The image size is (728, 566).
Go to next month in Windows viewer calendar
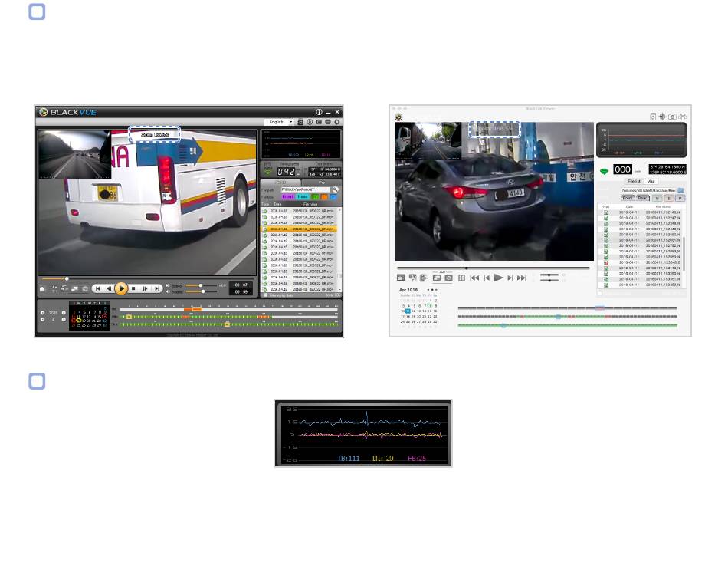coord(64,320)
